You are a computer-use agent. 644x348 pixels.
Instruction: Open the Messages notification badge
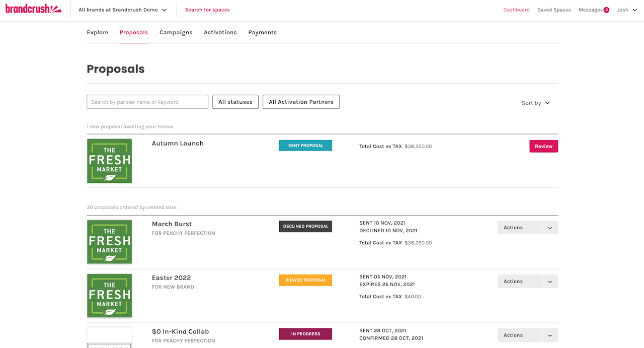click(606, 10)
